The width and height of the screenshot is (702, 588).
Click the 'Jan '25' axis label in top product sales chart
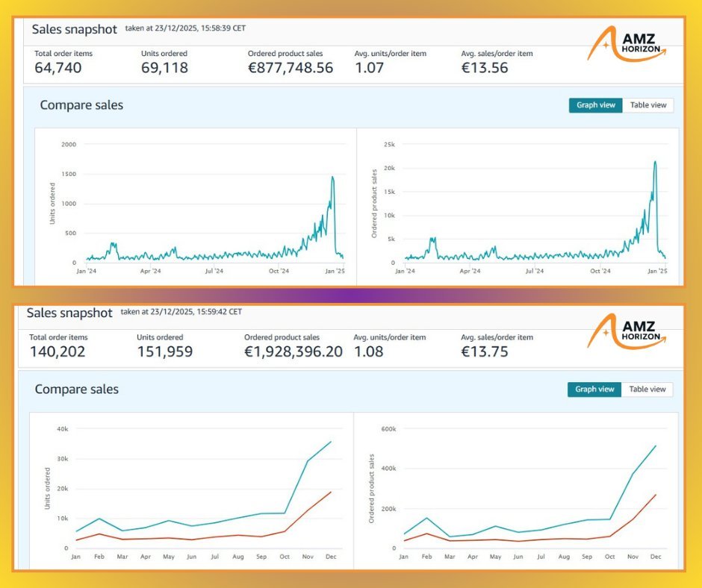[657, 271]
